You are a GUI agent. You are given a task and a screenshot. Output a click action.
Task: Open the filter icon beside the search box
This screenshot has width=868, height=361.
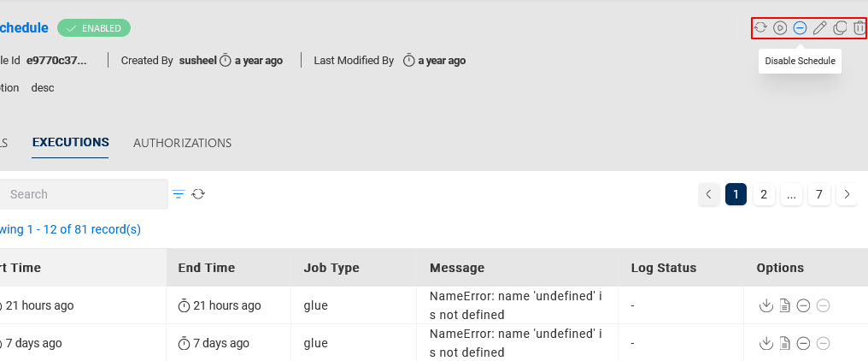click(x=179, y=194)
